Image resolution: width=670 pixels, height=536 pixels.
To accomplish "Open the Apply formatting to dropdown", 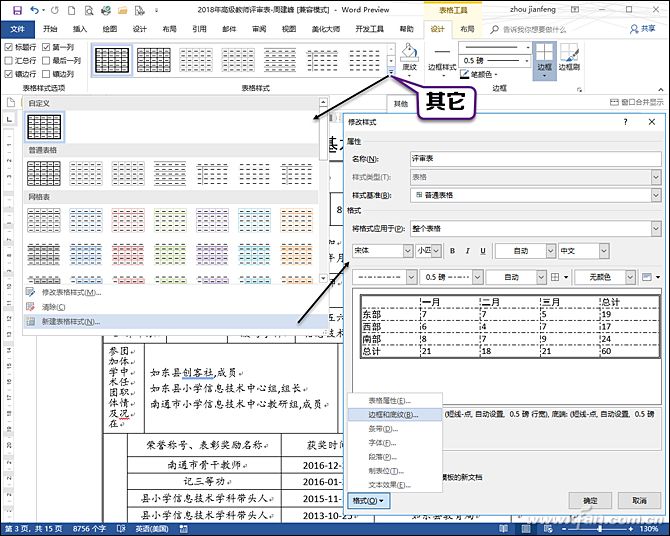I will [656, 228].
